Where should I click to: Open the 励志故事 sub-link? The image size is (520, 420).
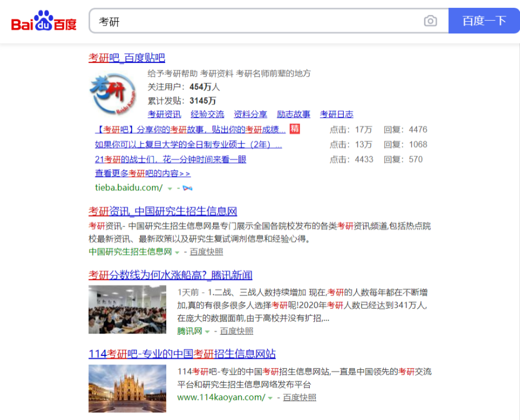(x=294, y=115)
